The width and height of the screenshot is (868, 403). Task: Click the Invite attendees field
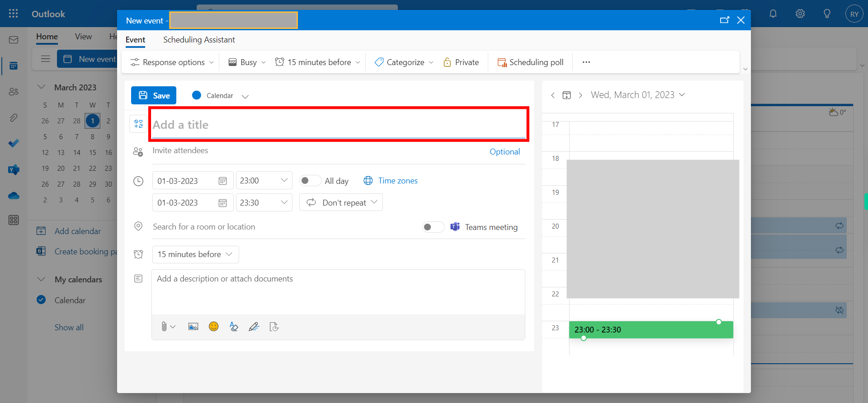[319, 150]
